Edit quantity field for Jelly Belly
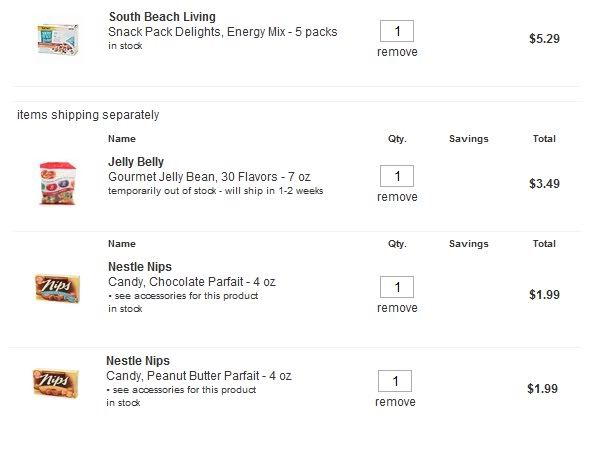 [397, 176]
